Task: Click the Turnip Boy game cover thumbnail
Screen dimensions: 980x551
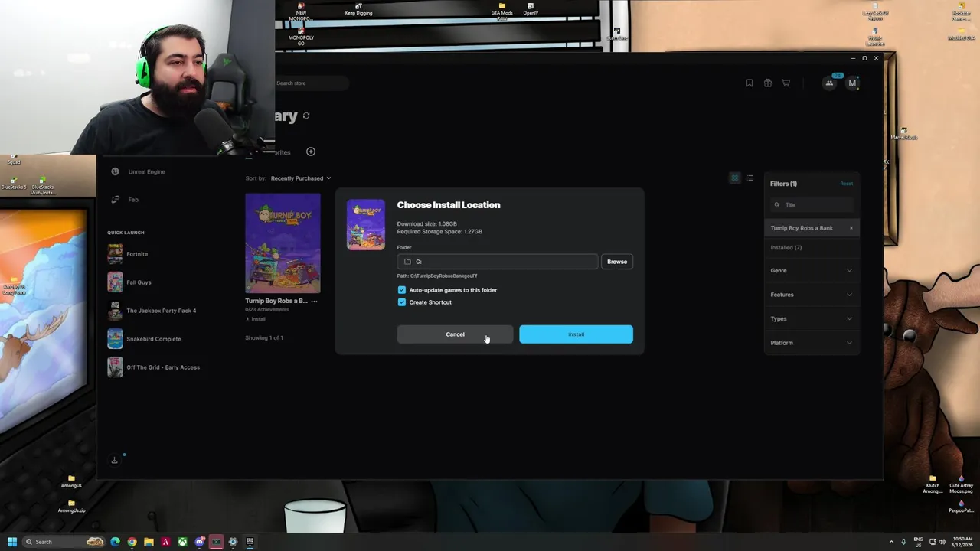Action: [283, 243]
